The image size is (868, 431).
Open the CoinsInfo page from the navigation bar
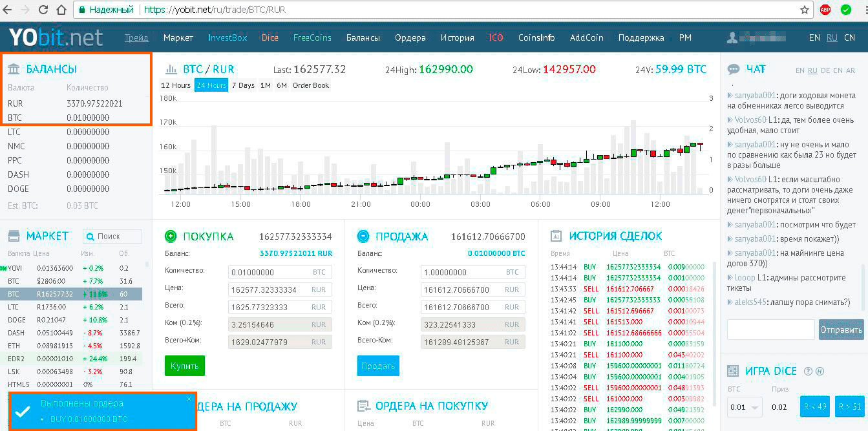pos(536,37)
